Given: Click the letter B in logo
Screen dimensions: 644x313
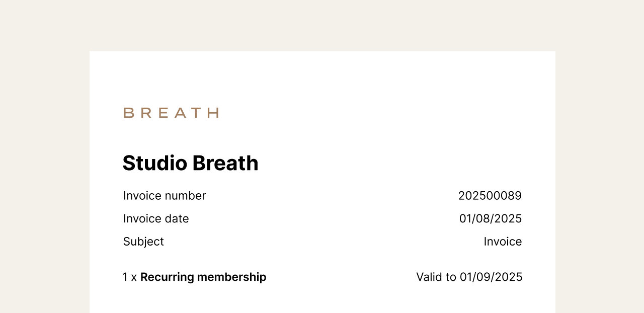Looking at the screenshot, I should tap(128, 113).
